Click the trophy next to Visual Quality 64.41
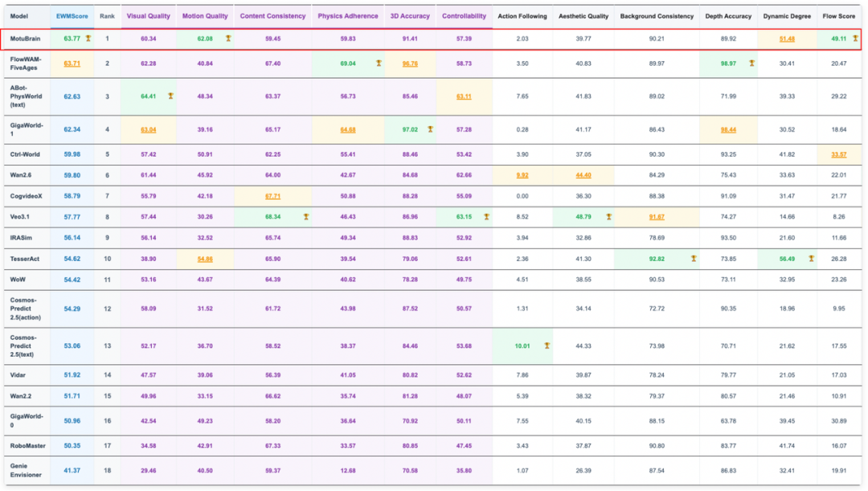The height and width of the screenshot is (491, 868). tap(170, 96)
